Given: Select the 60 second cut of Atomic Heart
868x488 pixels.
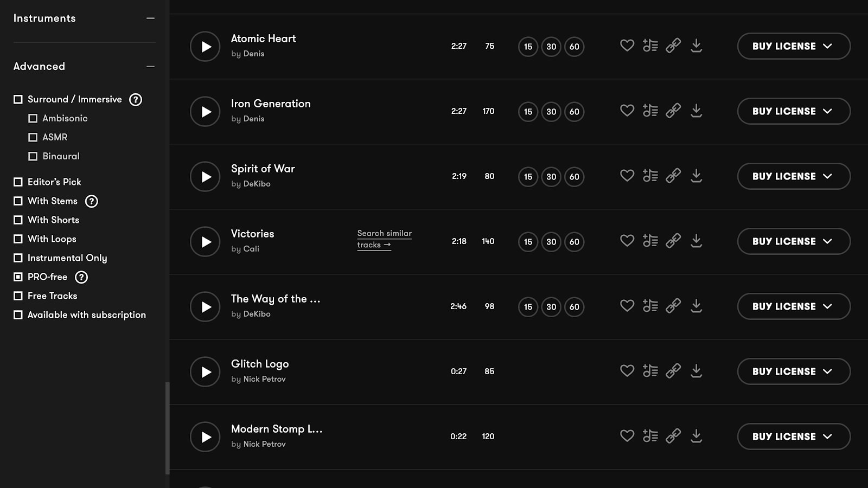Looking at the screenshot, I should click(575, 47).
